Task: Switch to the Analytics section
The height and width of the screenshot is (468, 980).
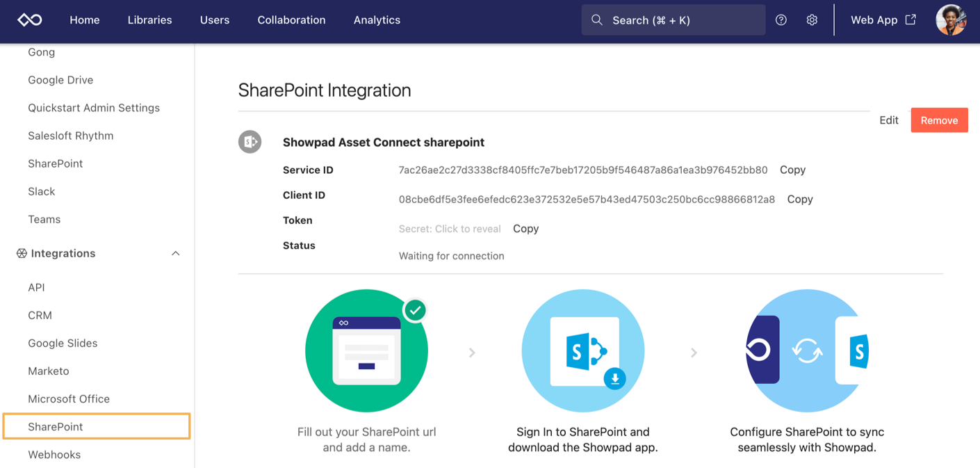Action: click(377, 19)
